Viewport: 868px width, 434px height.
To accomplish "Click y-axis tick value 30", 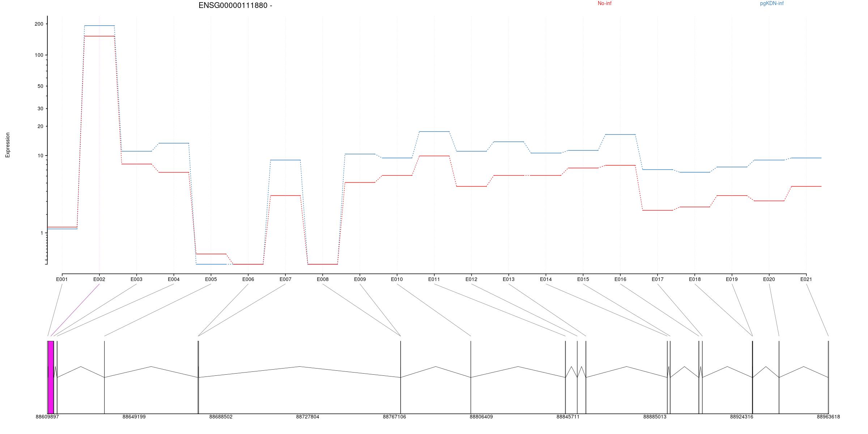I will [x=40, y=109].
